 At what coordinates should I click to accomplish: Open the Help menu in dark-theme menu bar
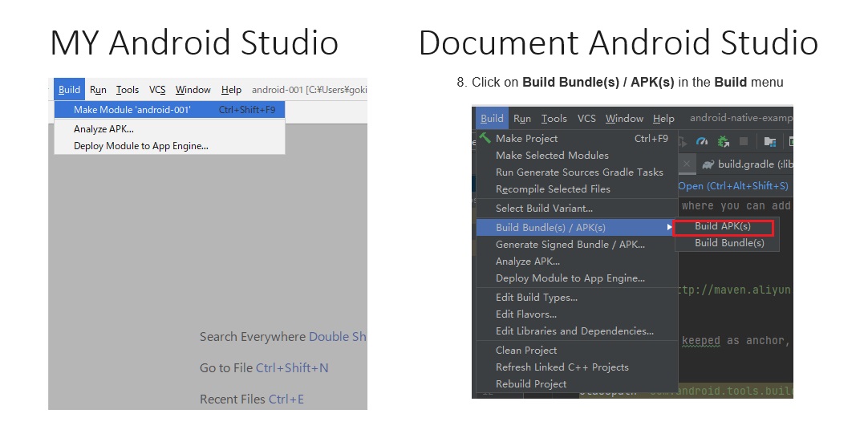pyautogui.click(x=663, y=119)
